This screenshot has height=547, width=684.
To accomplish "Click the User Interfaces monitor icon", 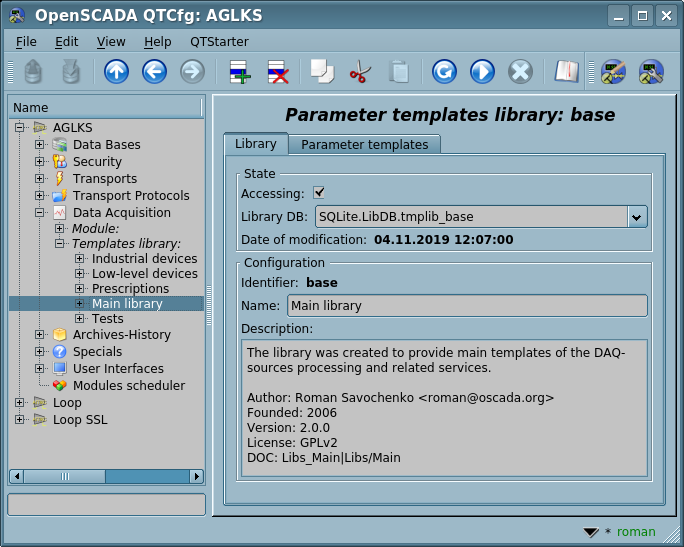I will coord(59,369).
